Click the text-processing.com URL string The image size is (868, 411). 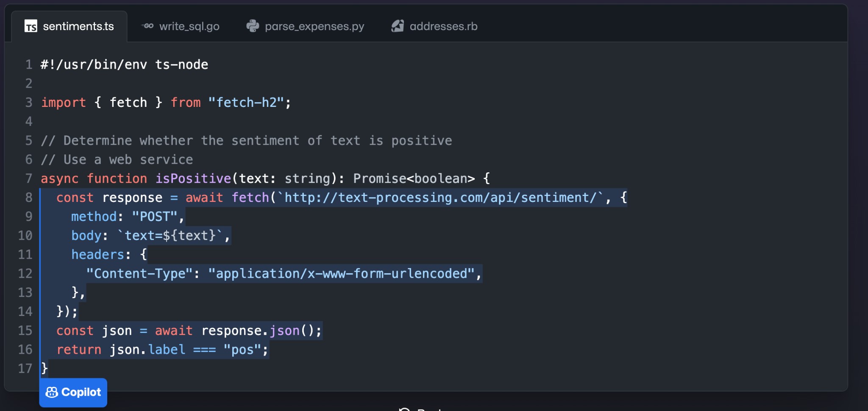(441, 198)
